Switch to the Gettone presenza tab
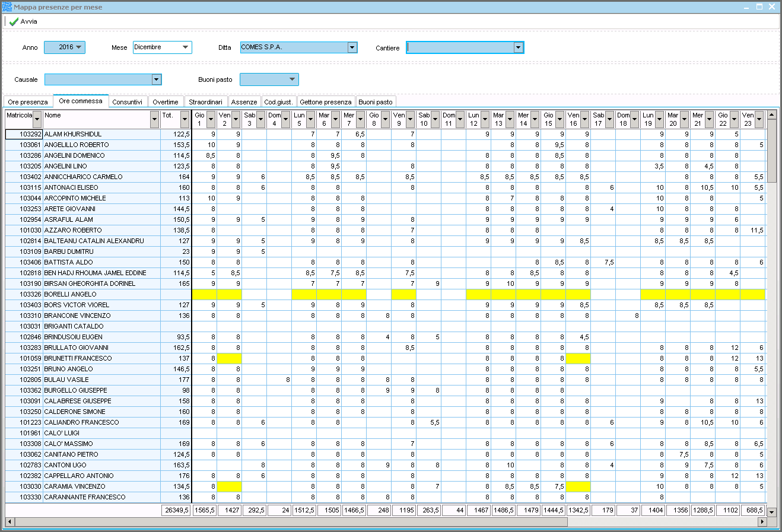Screen dimensions: 782x532 coord(326,102)
